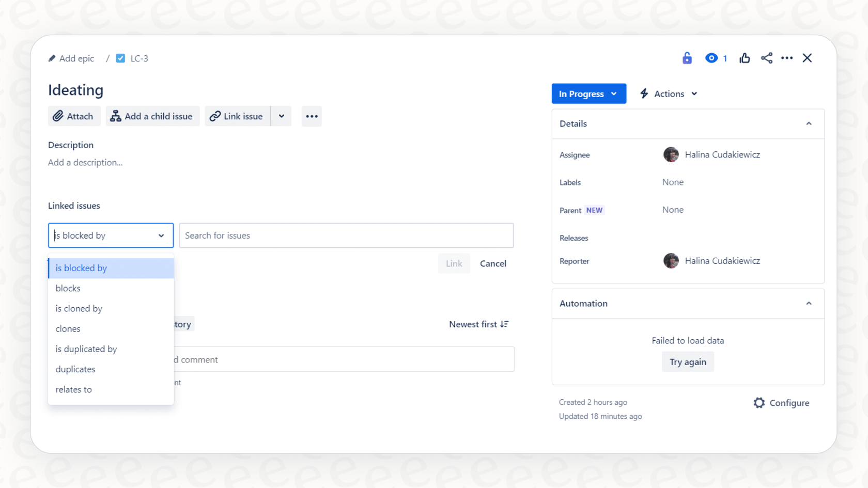Click the Search for issues field
The height and width of the screenshot is (488, 868).
pos(346,235)
